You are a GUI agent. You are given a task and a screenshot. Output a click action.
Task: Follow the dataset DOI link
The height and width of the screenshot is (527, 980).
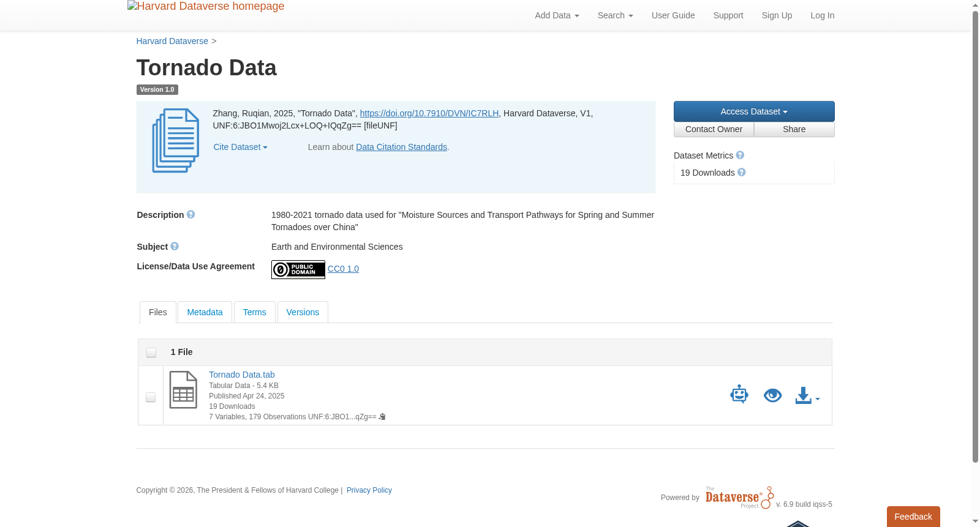point(429,113)
